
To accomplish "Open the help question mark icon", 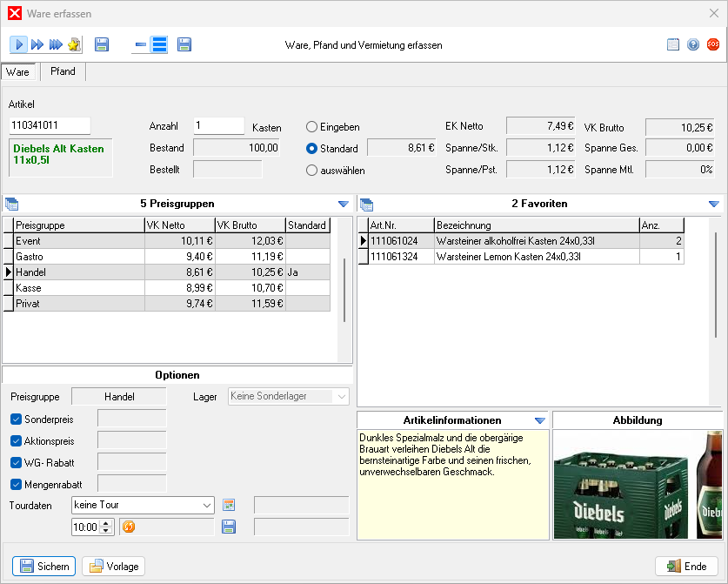I will point(693,44).
